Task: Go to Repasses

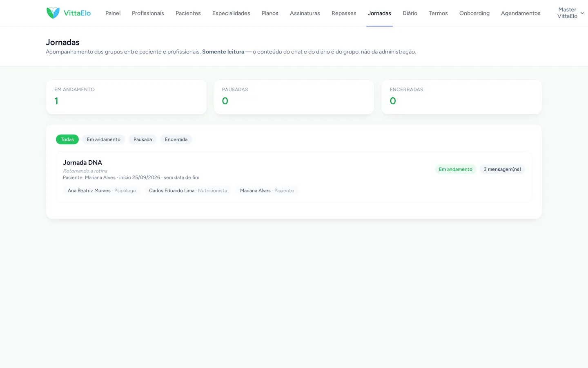Action: [x=344, y=13]
